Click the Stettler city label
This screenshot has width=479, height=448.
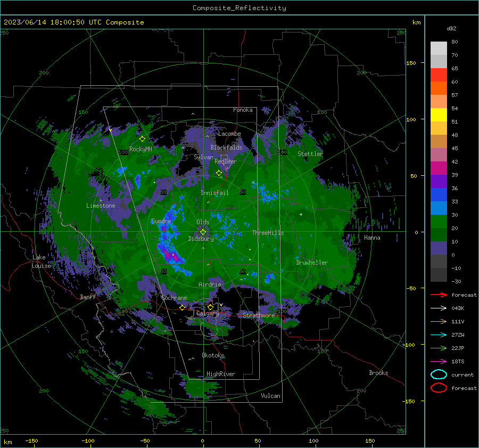tap(310, 154)
